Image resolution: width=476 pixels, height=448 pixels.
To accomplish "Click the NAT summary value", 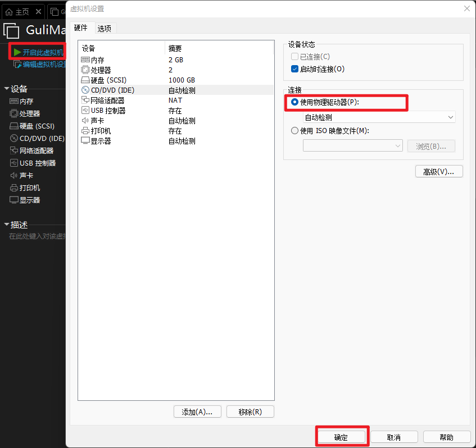I will 175,100.
